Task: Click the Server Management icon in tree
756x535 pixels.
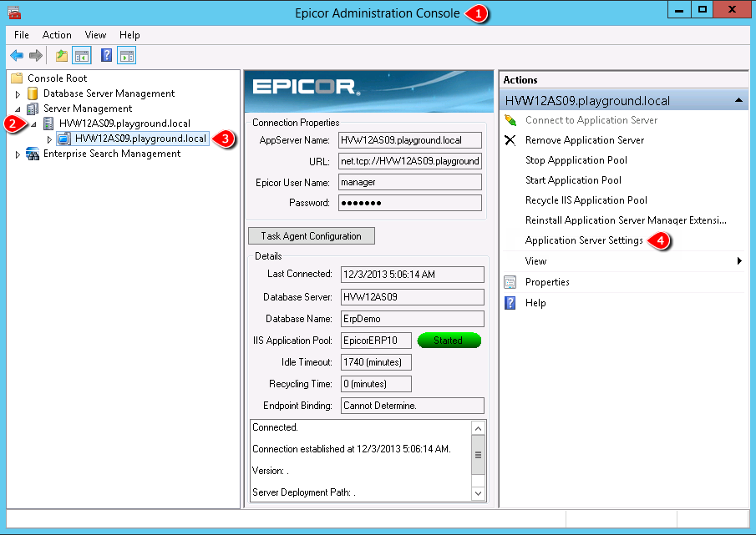Action: (33, 109)
